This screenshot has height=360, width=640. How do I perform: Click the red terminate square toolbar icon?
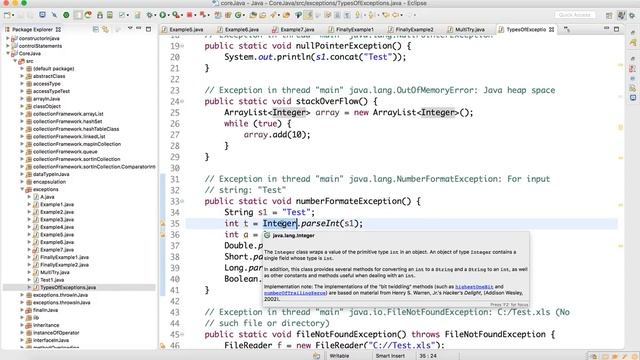[x=189, y=15]
